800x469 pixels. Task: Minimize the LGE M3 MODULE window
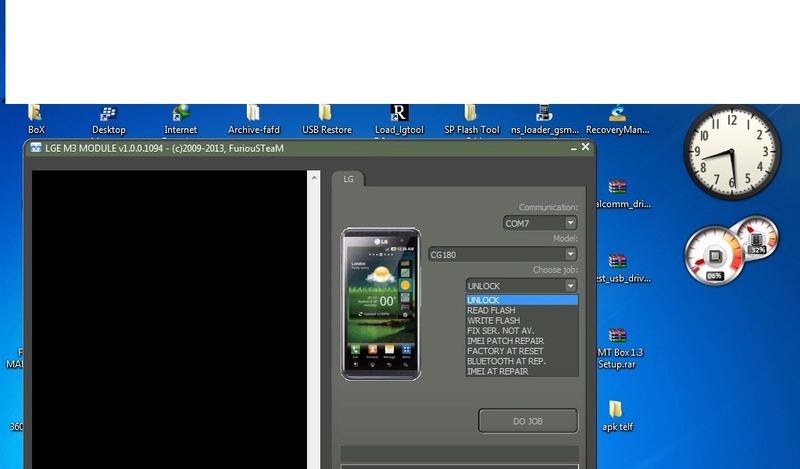pos(573,148)
